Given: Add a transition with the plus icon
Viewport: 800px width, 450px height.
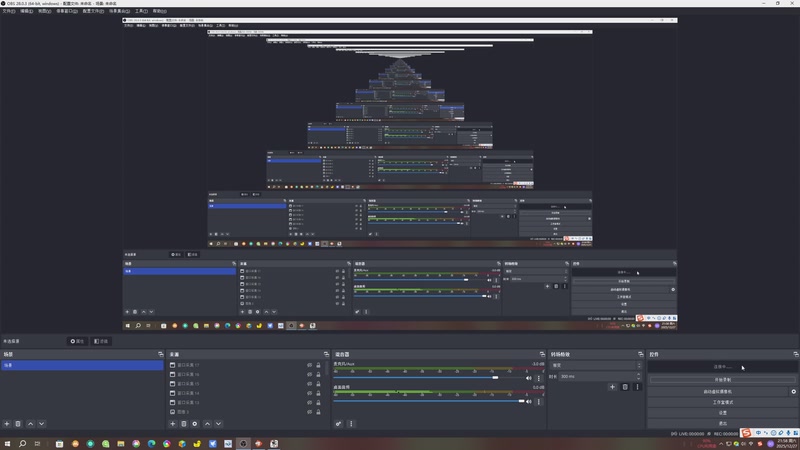Looking at the screenshot, I should [612, 387].
